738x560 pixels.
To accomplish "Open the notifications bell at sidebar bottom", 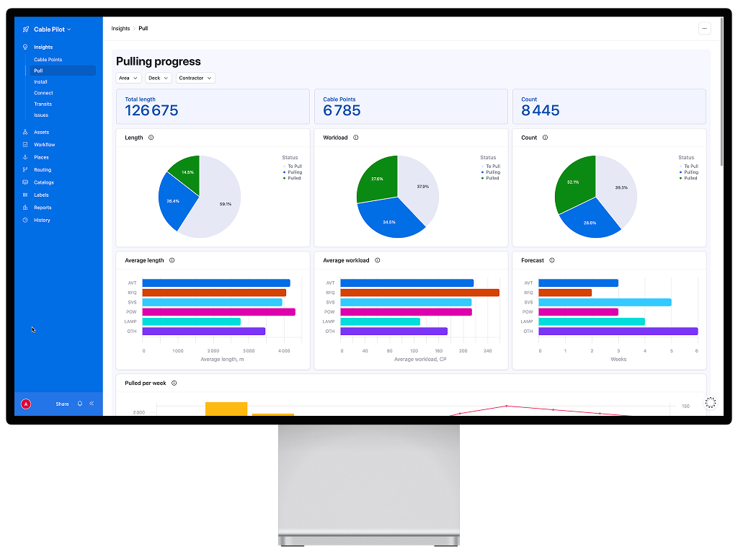I will (x=79, y=404).
